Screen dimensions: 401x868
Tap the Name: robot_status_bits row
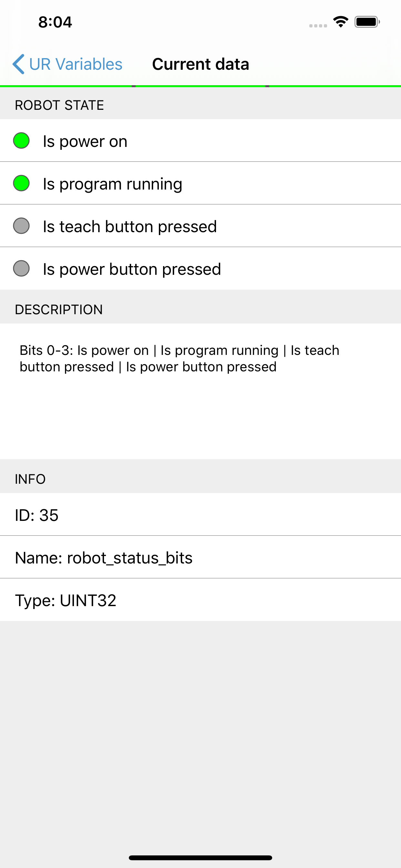(x=200, y=557)
